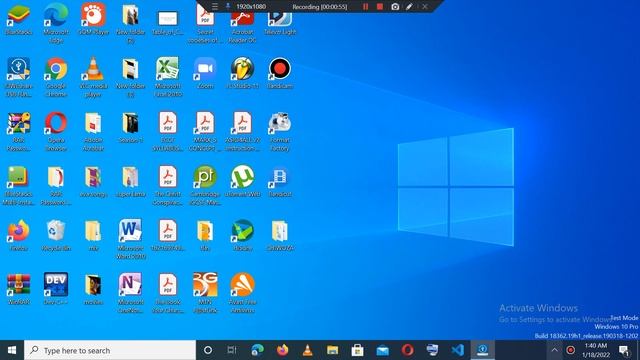Image resolution: width=640 pixels, height=360 pixels.
Task: Open Visual Studio Code from taskbar
Action: coord(458,350)
